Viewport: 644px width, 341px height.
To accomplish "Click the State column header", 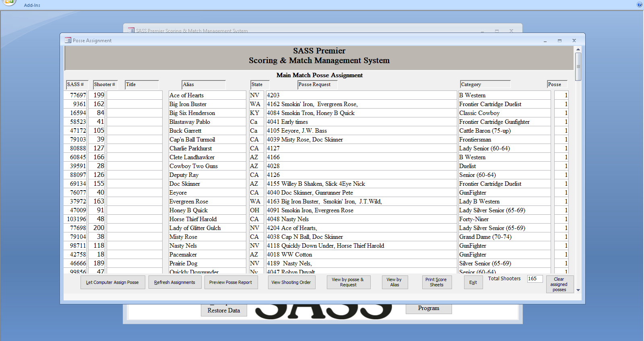I will (260, 84).
